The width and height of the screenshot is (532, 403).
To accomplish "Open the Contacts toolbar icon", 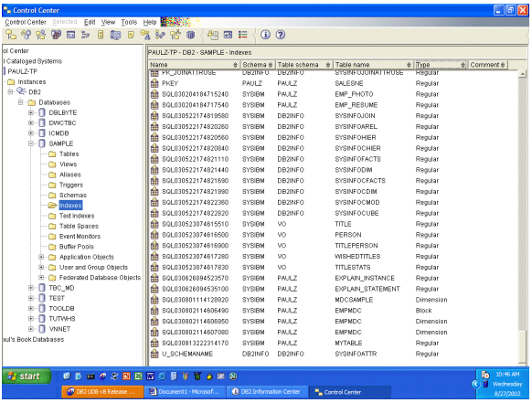I will tap(213, 35).
